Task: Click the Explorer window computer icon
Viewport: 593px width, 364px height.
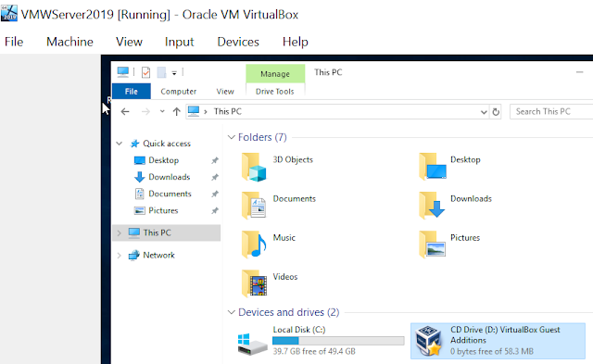Action: [123, 72]
